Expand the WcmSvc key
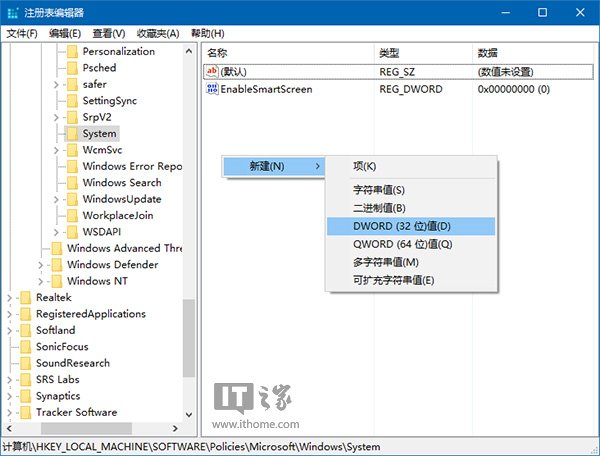 pyautogui.click(x=56, y=150)
